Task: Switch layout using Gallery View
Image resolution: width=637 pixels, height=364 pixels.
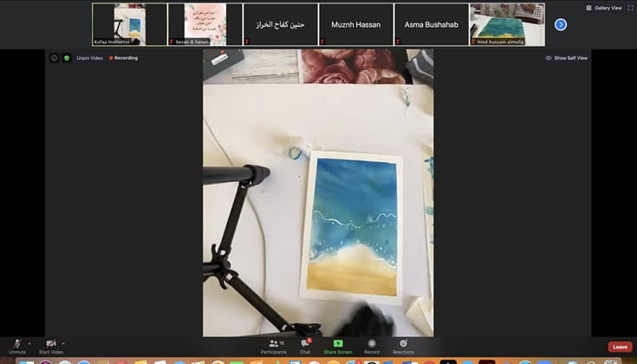Action: pos(603,8)
